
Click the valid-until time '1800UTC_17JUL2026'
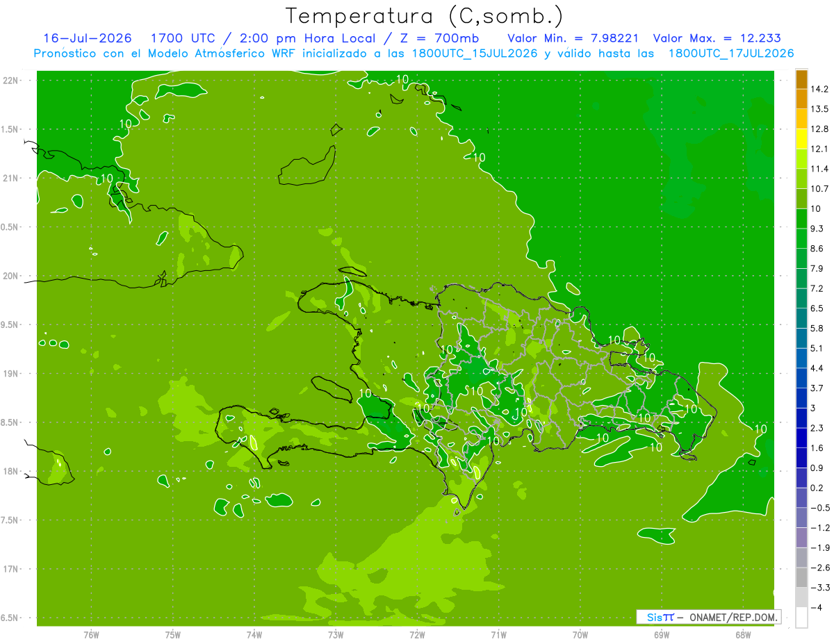730,53
